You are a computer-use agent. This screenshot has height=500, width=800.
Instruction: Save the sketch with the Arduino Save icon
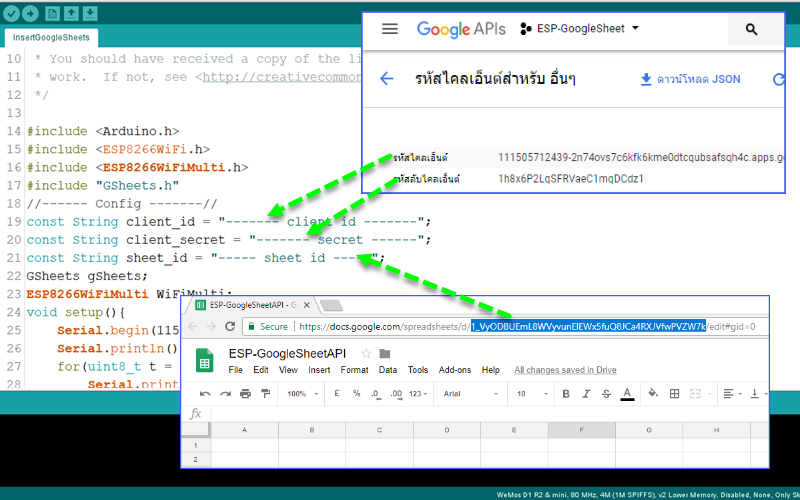pos(89,14)
